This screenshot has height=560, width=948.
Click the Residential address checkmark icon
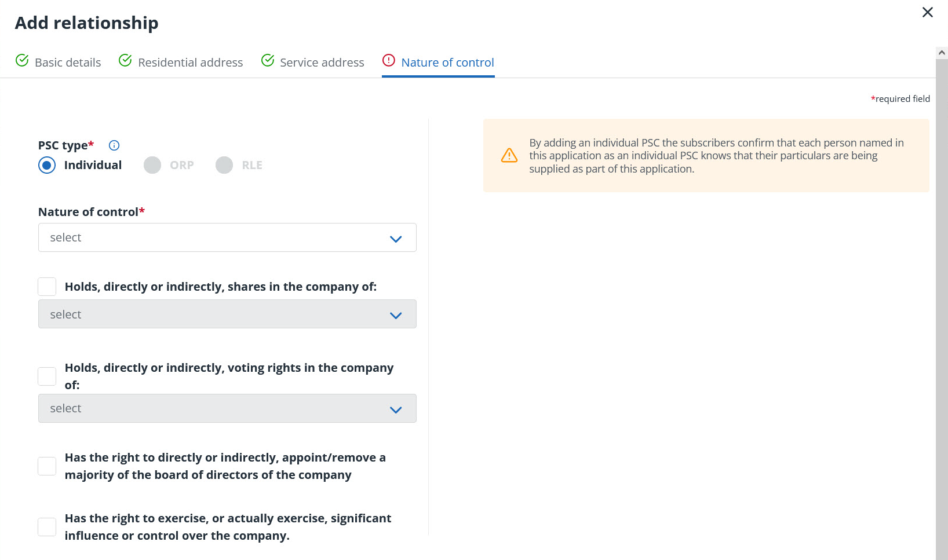(125, 60)
